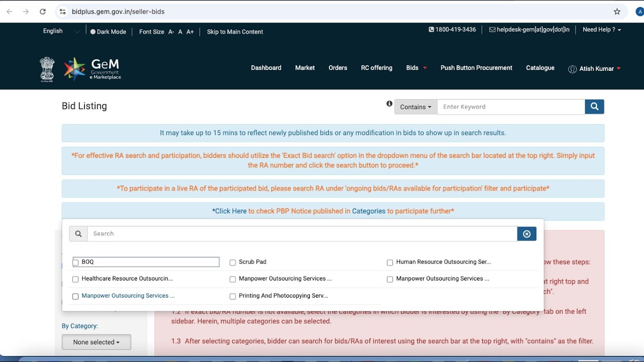644x362 pixels.
Task: Enable the Healthcare Resource Outsourcin... checkbox
Action: coord(75,279)
